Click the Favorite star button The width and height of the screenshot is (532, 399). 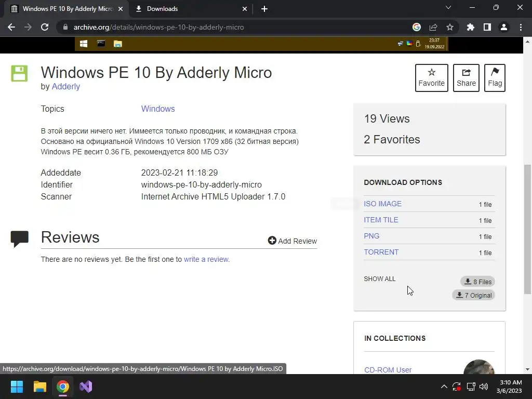point(432,78)
